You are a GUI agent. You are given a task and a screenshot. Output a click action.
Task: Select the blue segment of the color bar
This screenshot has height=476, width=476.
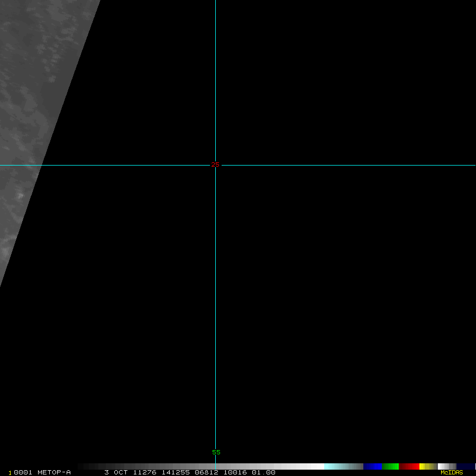372,466
